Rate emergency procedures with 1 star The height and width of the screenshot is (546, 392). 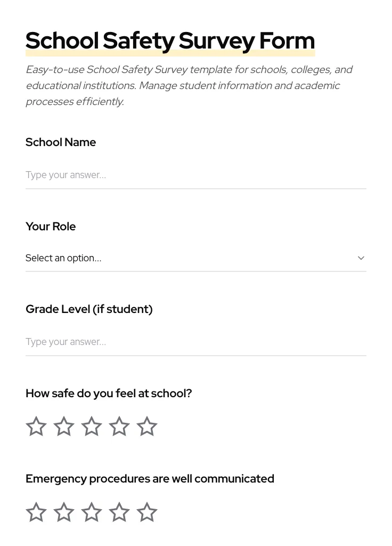pyautogui.click(x=36, y=512)
